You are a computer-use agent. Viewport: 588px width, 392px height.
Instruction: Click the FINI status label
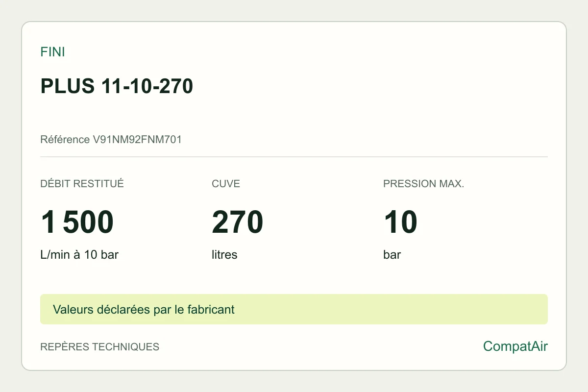coord(52,52)
